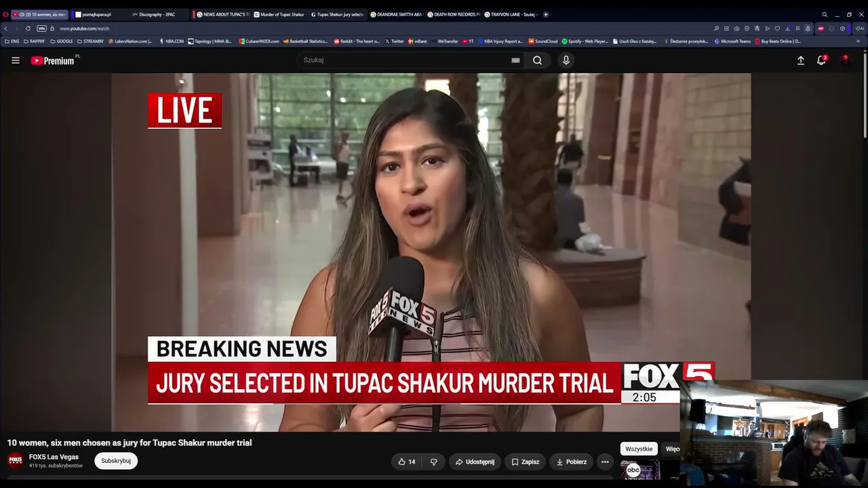Show more bookmarks with the overflow chevron
The image size is (868, 488).
(858, 41)
